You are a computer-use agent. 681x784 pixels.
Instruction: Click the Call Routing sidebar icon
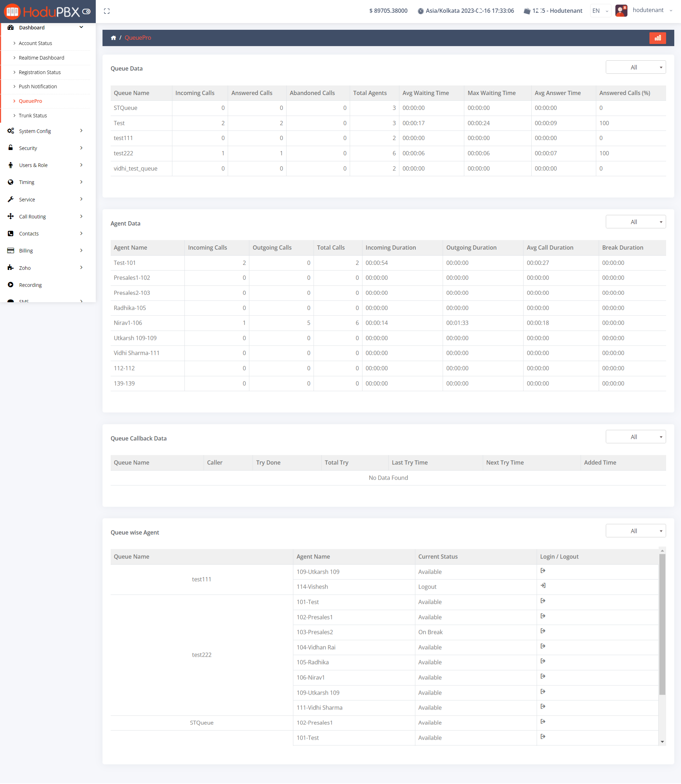pyautogui.click(x=11, y=216)
